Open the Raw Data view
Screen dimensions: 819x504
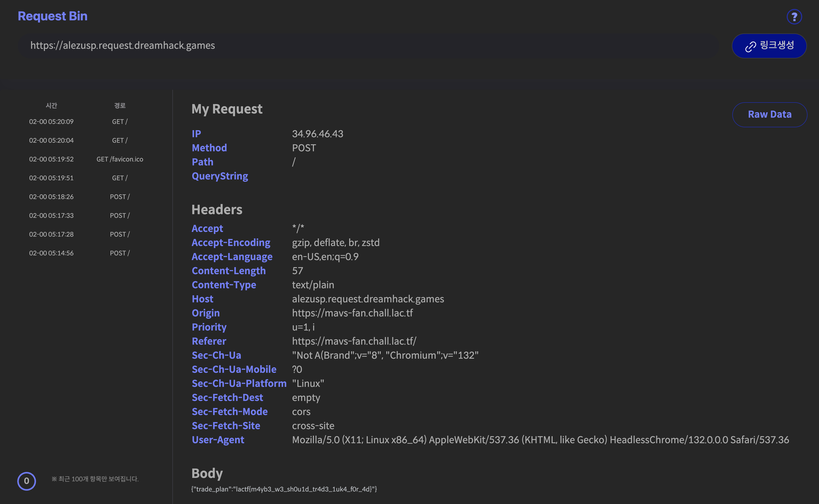coord(769,114)
